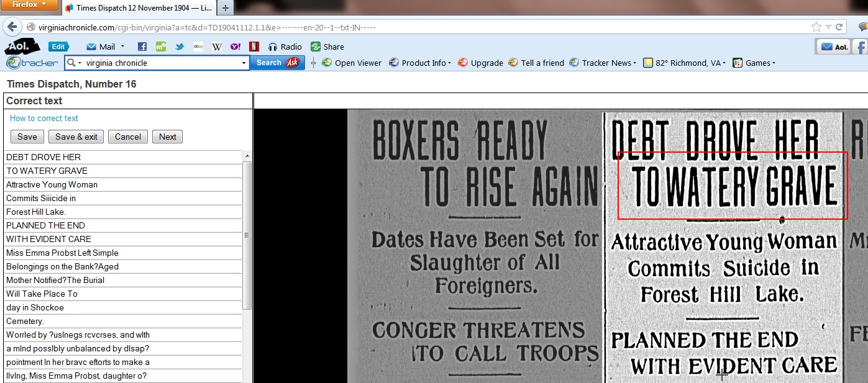Expand the Mail dropdown arrow
868x383 pixels.
coord(123,47)
